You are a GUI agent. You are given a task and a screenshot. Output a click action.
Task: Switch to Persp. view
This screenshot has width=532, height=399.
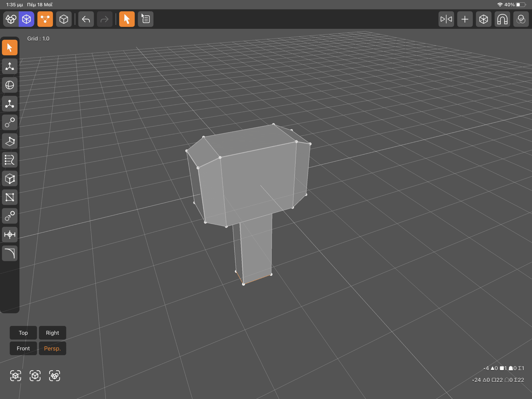52,348
